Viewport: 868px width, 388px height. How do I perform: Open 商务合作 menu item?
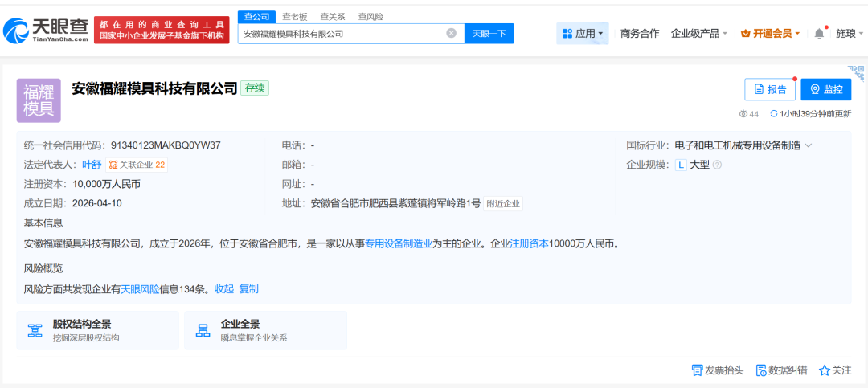[x=640, y=33]
